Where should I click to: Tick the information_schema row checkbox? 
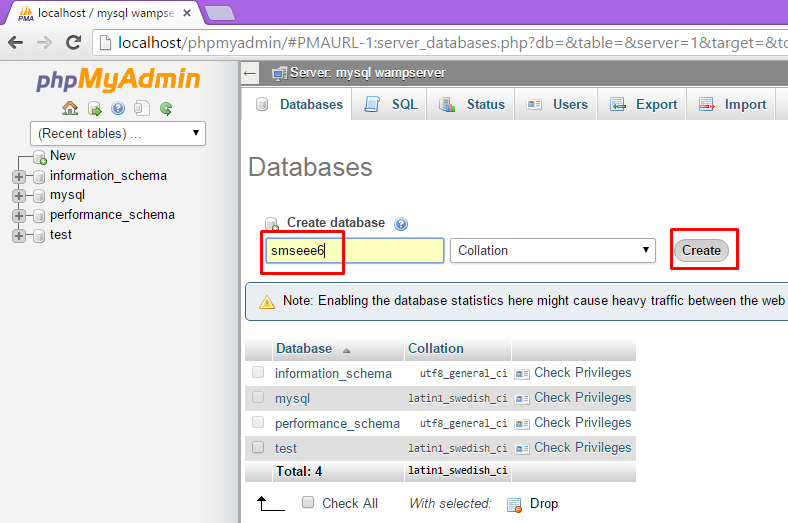pyautogui.click(x=258, y=372)
